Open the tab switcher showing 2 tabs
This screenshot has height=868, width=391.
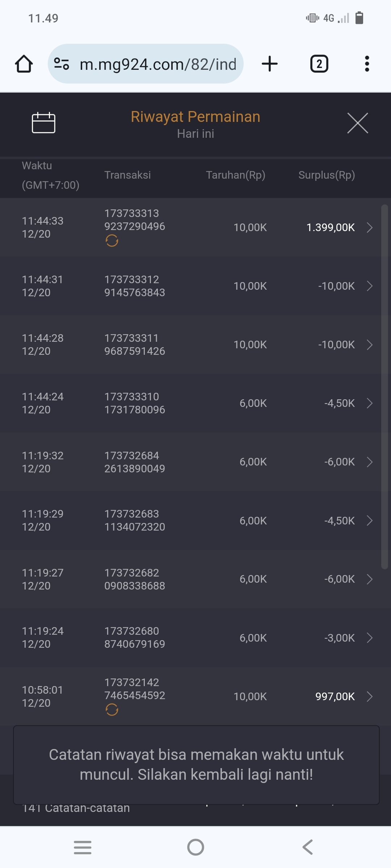319,64
